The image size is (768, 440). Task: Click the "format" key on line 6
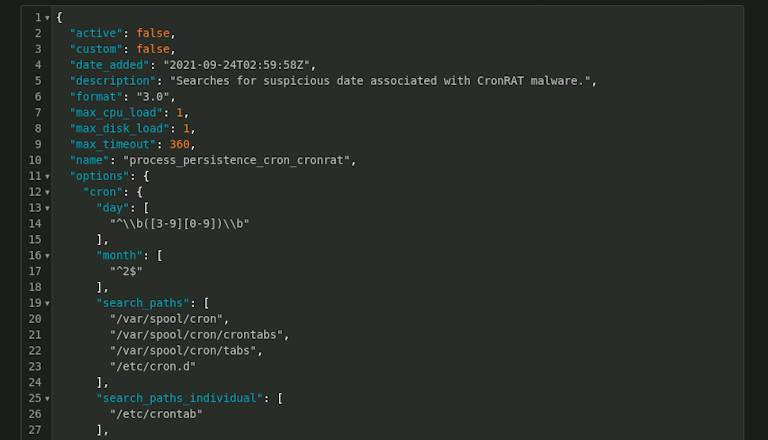(x=96, y=97)
